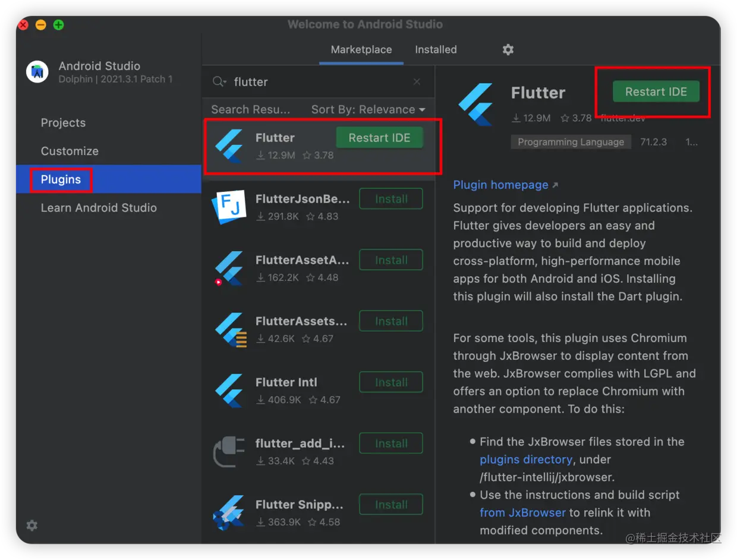Open the Plugin homepage link
This screenshot has height=560, width=737.
pos(501,185)
